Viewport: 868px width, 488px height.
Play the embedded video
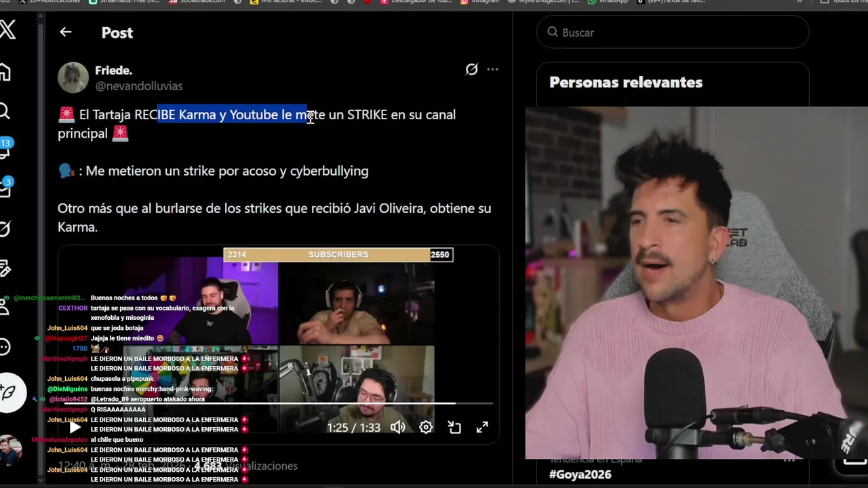tap(75, 427)
